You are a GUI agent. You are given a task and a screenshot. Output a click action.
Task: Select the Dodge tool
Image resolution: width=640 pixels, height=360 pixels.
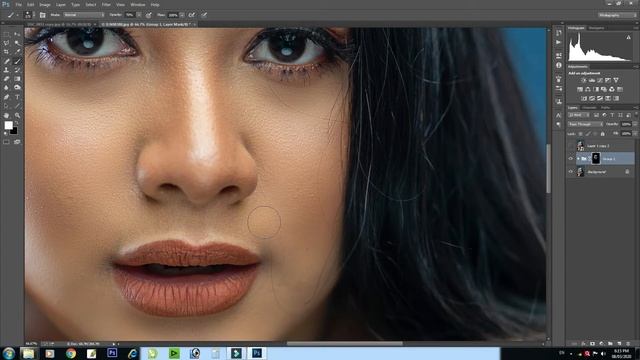(x=17, y=88)
